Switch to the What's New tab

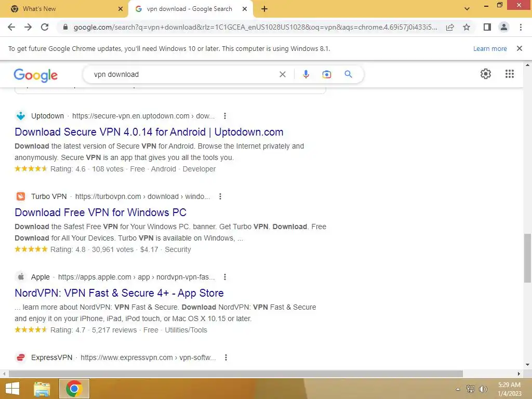64,9
